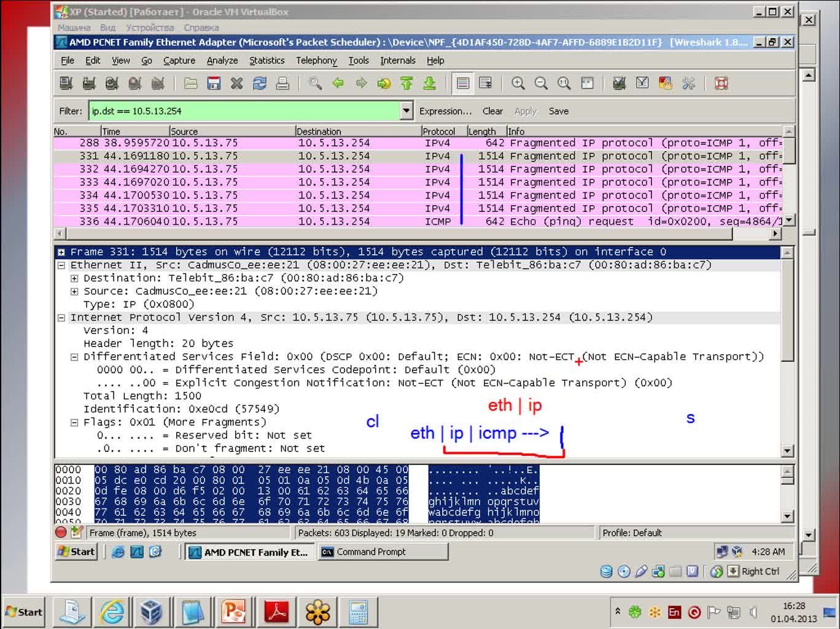Save this capture file

click(x=213, y=83)
